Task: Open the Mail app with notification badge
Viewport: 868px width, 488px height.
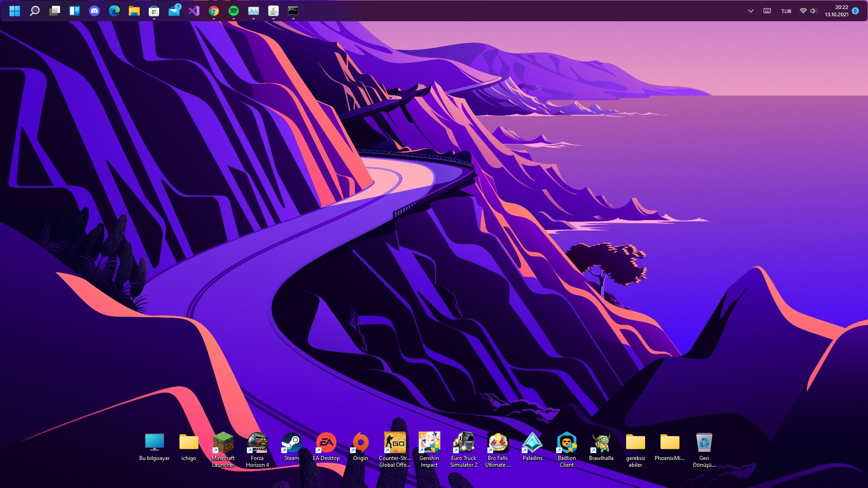Action: [x=174, y=11]
